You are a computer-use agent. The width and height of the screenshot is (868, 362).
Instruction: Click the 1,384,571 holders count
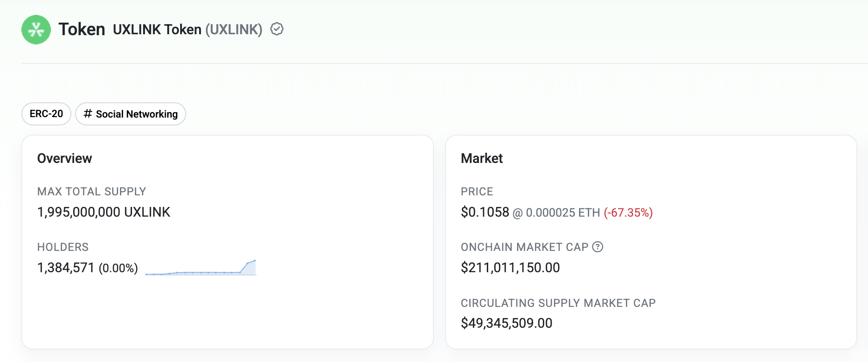click(66, 268)
